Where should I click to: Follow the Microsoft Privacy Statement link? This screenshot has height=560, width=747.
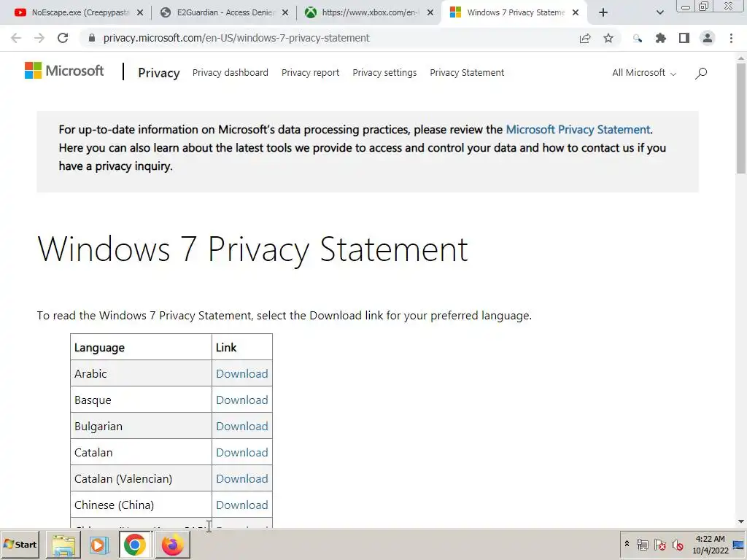(x=578, y=130)
